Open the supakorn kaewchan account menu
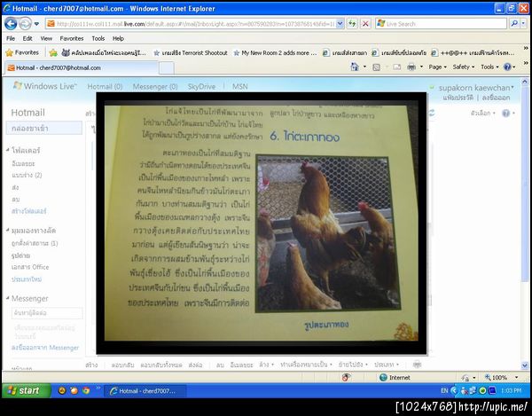 click(x=475, y=88)
